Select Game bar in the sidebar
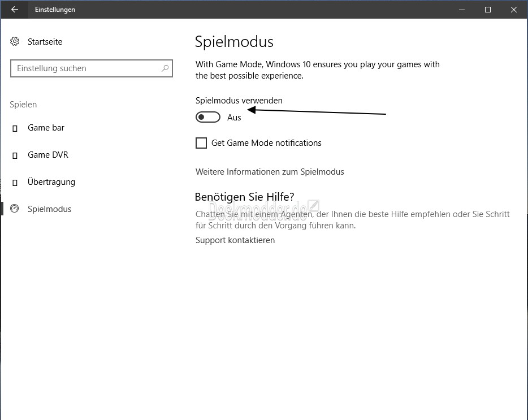528x420 pixels. tap(46, 128)
